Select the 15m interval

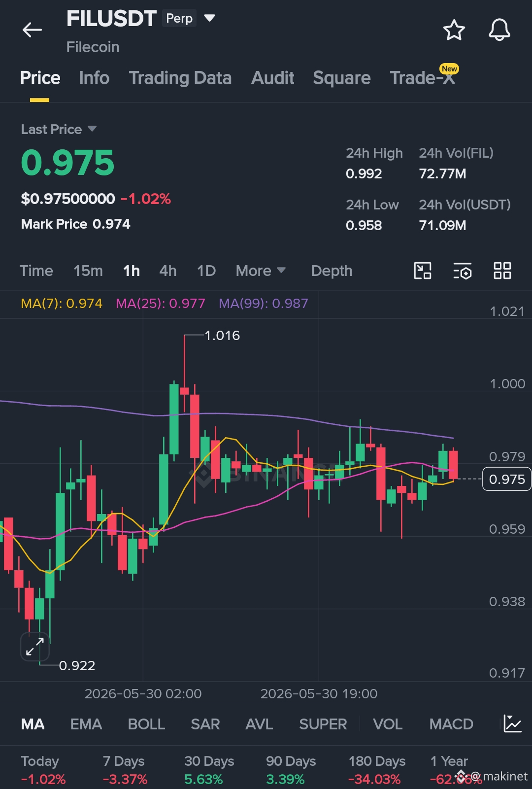(x=88, y=271)
